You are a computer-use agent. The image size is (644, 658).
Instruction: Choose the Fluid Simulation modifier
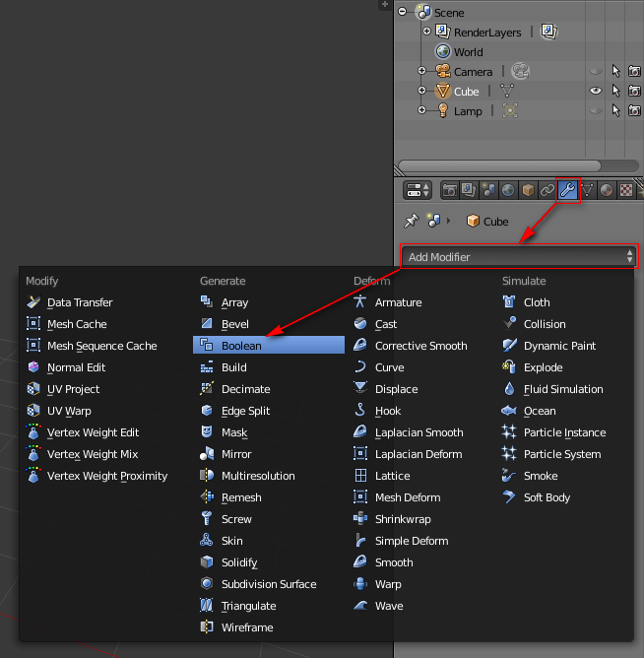click(x=564, y=389)
